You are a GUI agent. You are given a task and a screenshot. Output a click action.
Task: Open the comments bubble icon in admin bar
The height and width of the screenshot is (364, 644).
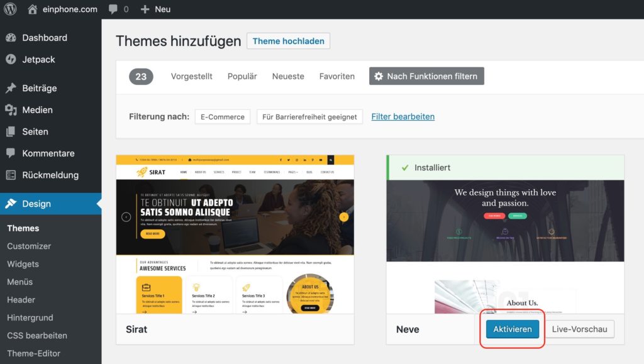113,9
